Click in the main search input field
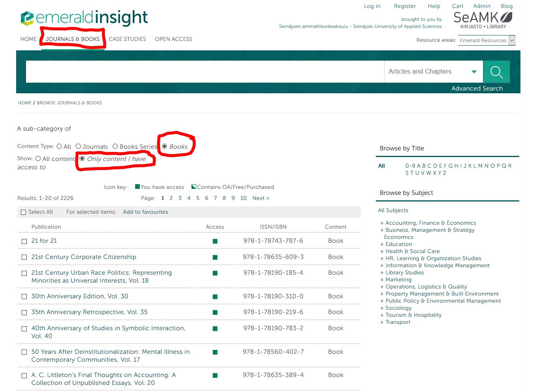The width and height of the screenshot is (550, 392). 205,72
